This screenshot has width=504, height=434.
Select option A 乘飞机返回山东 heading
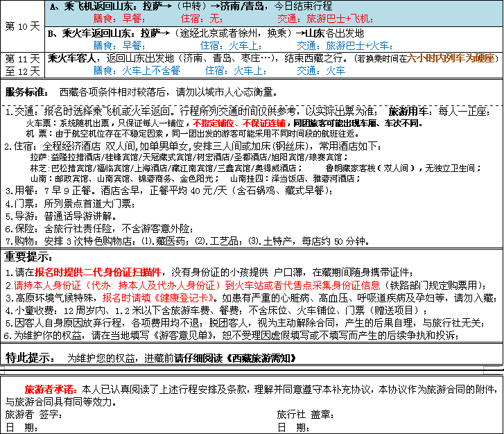(105, 6)
